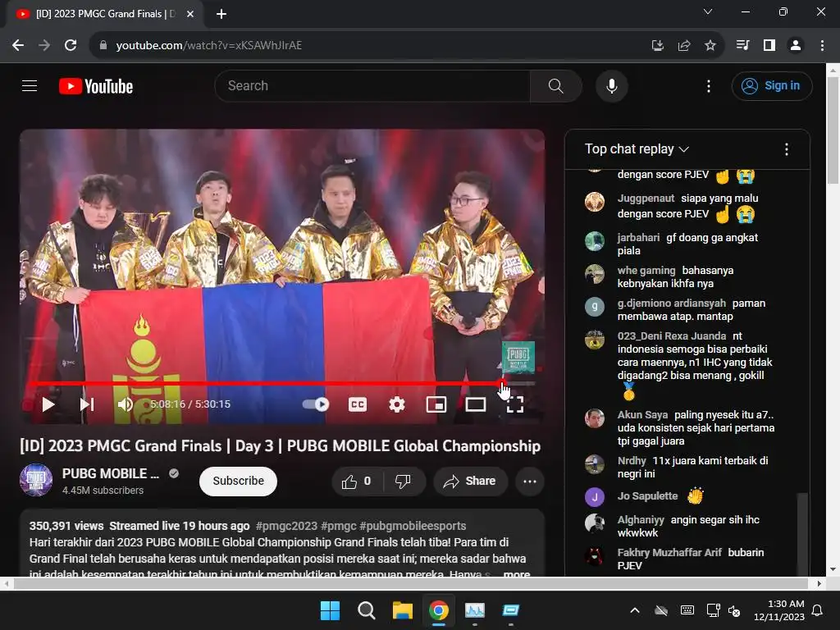
Task: Bookmark this page with star icon
Action: (710, 46)
